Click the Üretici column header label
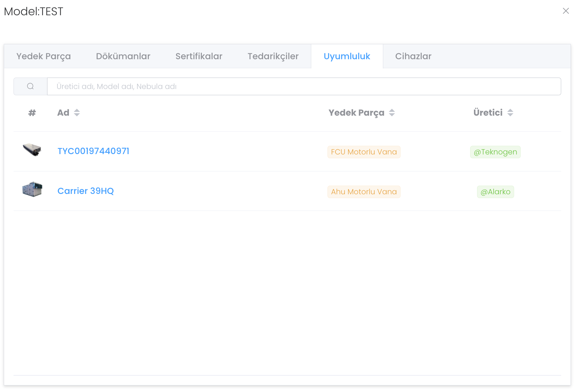The height and width of the screenshot is (392, 574). pos(488,113)
